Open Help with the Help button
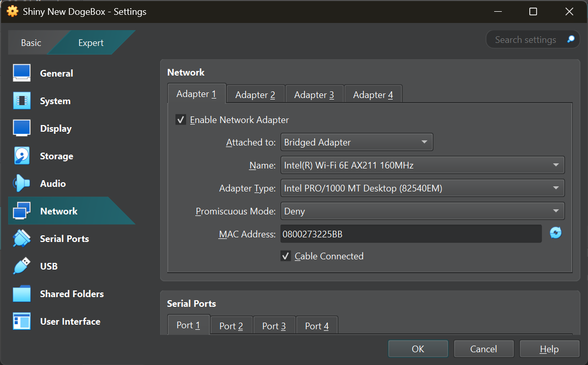Image resolution: width=588 pixels, height=365 pixels. (549, 349)
